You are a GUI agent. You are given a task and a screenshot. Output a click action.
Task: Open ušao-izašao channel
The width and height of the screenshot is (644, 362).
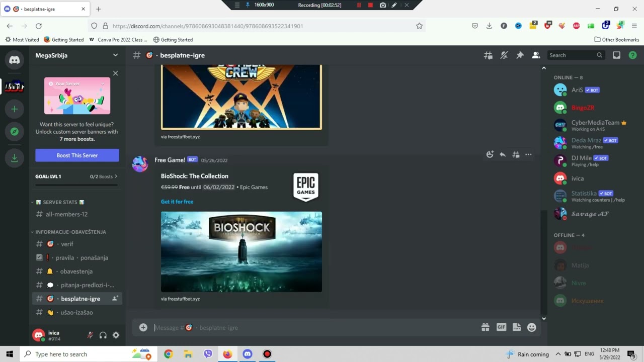[77, 312]
